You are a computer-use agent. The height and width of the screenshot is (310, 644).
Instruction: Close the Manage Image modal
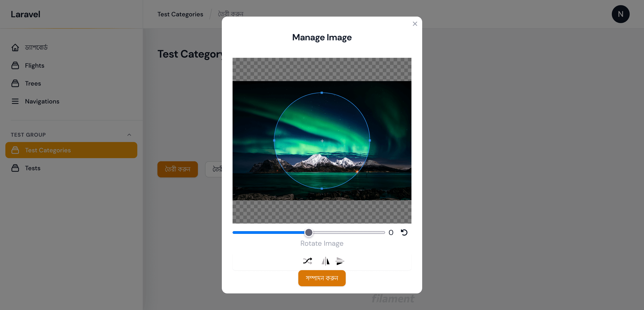click(415, 24)
